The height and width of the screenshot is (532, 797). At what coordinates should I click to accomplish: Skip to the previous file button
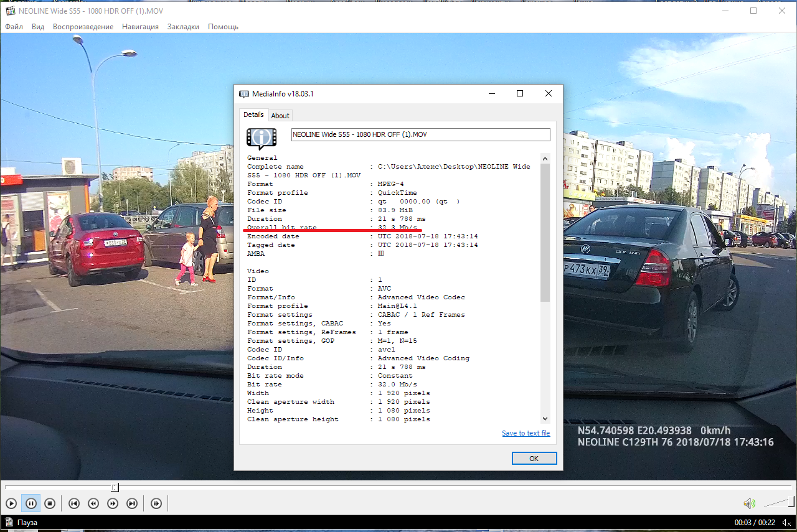pyautogui.click(x=73, y=503)
